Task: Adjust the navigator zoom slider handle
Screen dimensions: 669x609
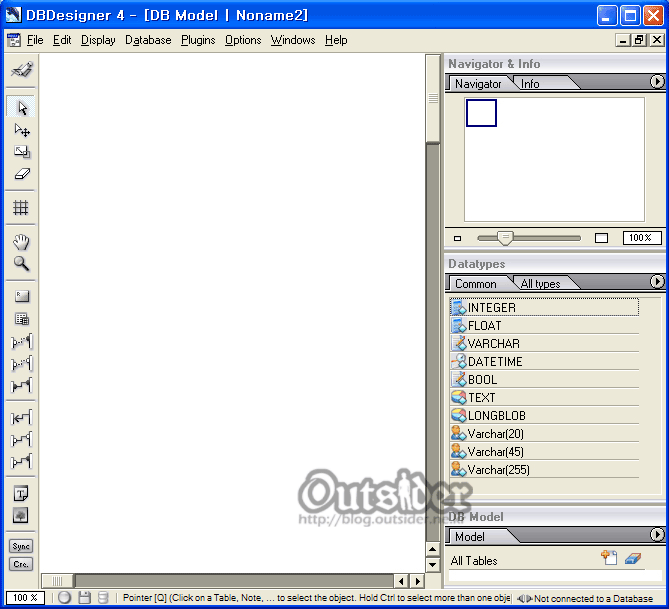Action: pos(505,238)
